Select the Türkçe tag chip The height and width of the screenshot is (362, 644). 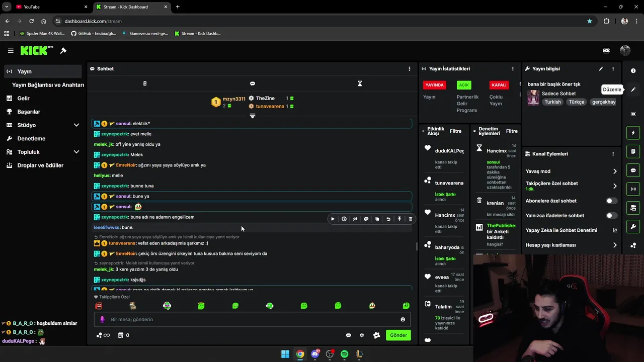(x=577, y=102)
